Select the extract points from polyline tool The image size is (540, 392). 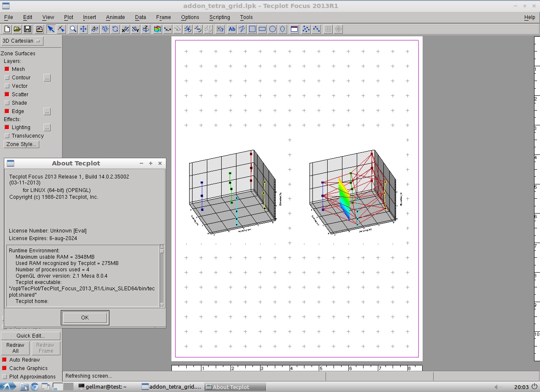(317, 29)
